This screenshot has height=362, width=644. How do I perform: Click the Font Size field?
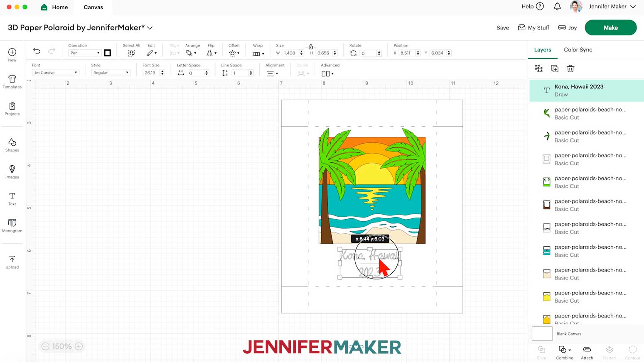coord(151,73)
